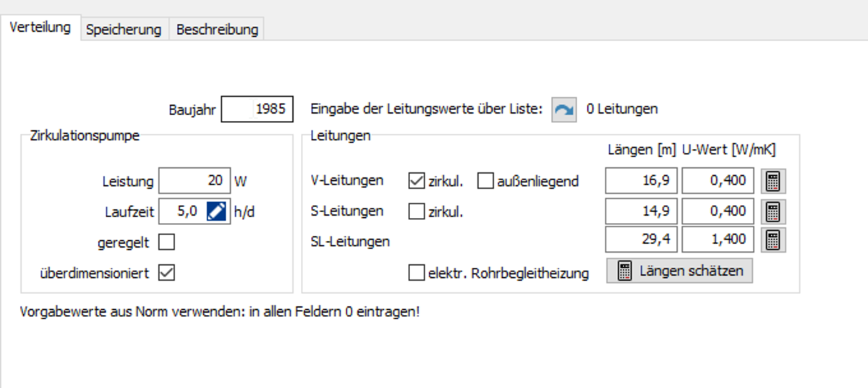Select the Verteilung tab
868x388 pixels.
[41, 28]
